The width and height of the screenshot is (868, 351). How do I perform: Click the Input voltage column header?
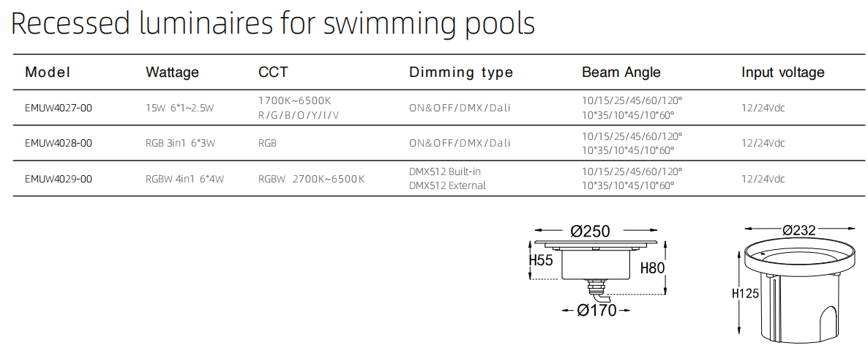[x=783, y=72]
